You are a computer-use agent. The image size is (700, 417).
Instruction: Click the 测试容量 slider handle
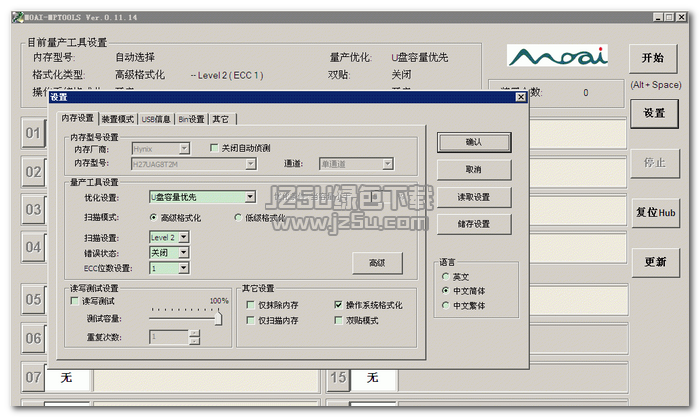(x=218, y=318)
